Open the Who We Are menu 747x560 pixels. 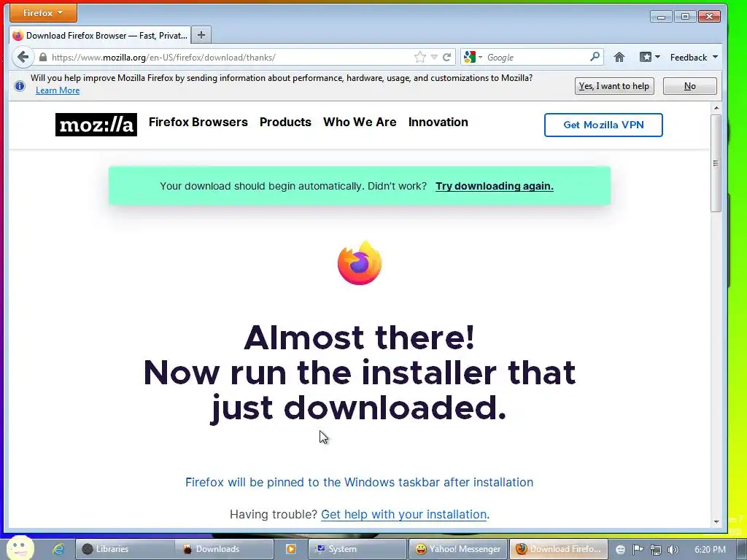point(360,122)
